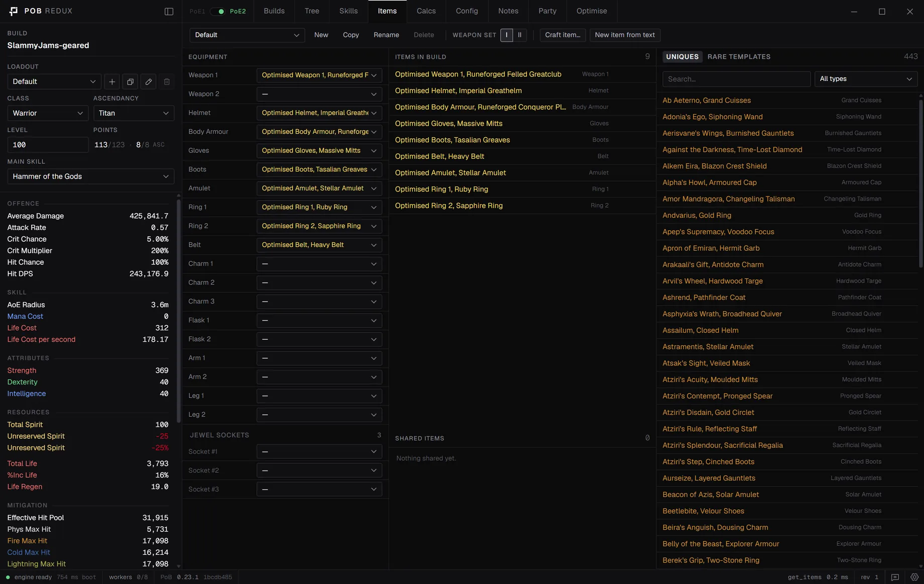
Task: Open the Main Skill Hammer of the Gods dropdown
Action: click(x=91, y=176)
